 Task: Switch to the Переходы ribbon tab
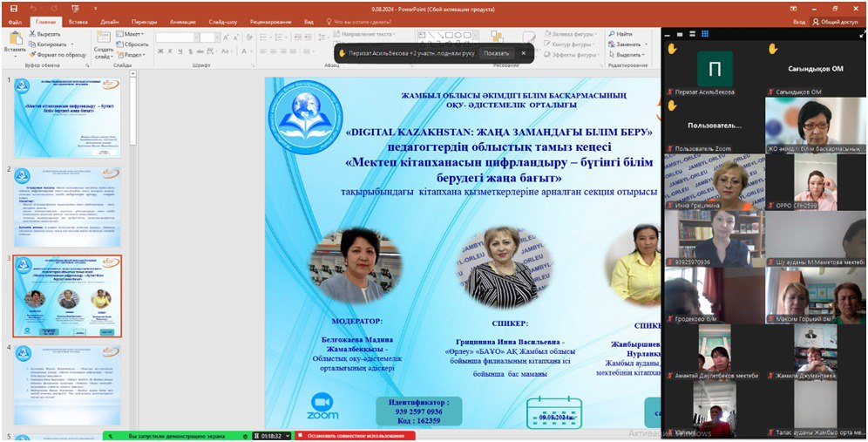coord(145,22)
